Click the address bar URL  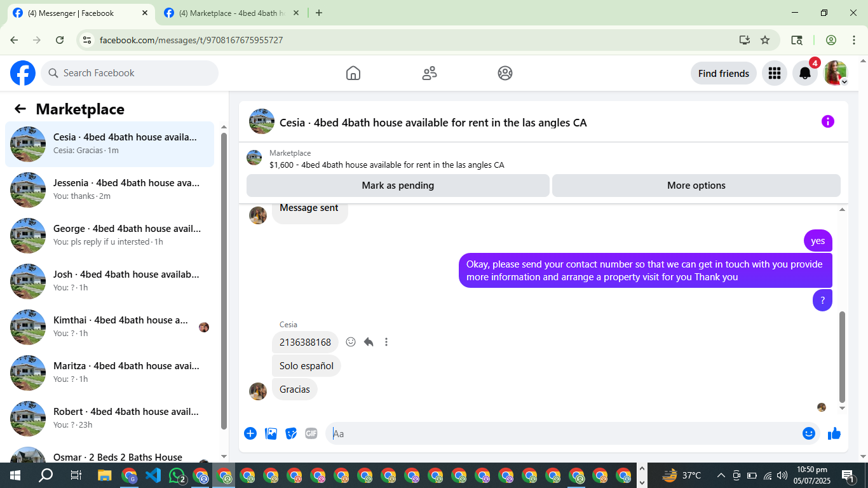point(191,40)
